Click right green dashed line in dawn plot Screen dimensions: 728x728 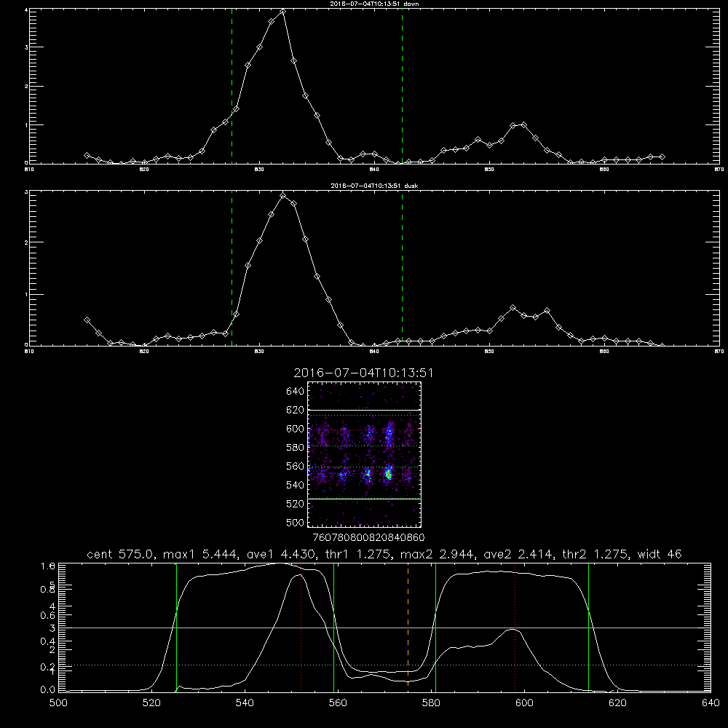[402, 86]
